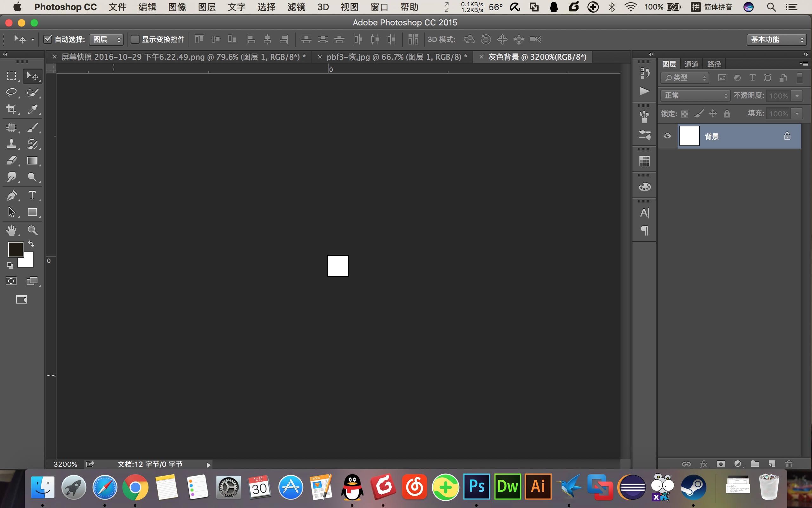
Task: Select the Quick Selection tool
Action: click(32, 92)
